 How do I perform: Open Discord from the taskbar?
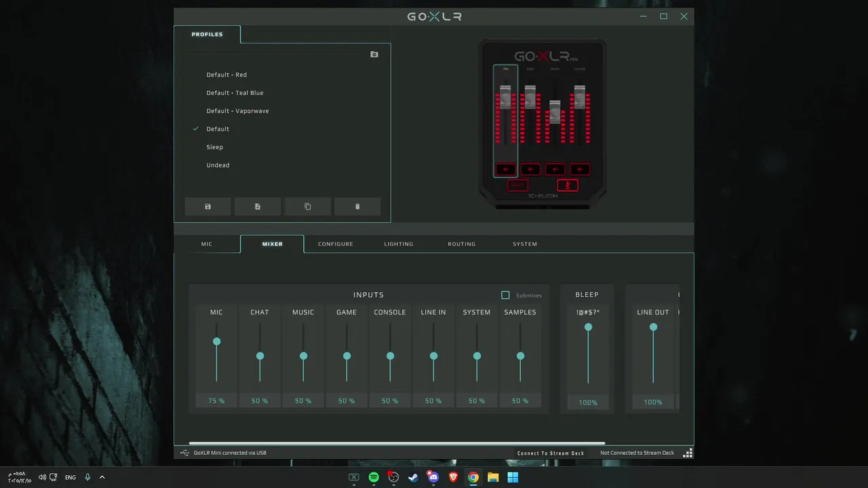pos(433,477)
